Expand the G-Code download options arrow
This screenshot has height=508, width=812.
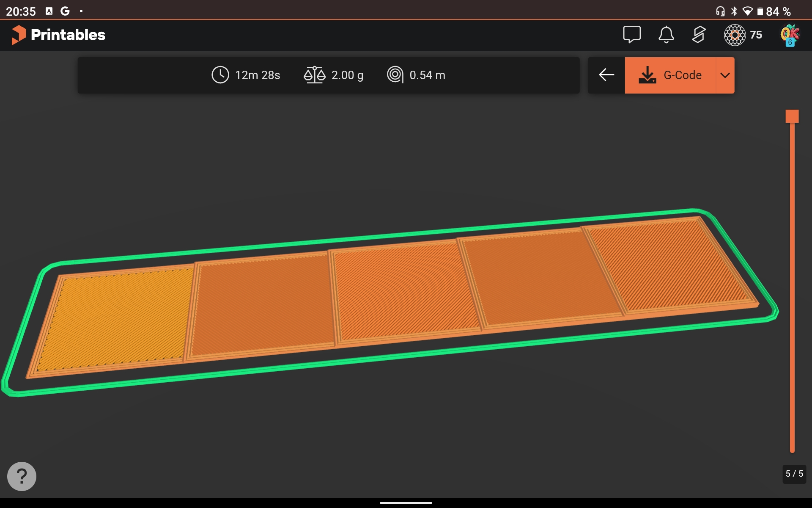click(725, 75)
